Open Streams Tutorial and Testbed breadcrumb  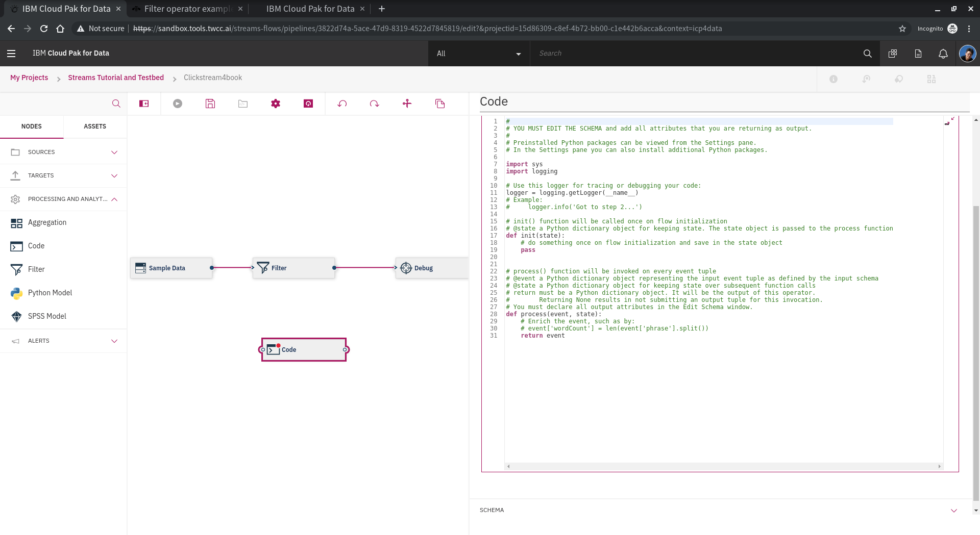click(x=116, y=78)
